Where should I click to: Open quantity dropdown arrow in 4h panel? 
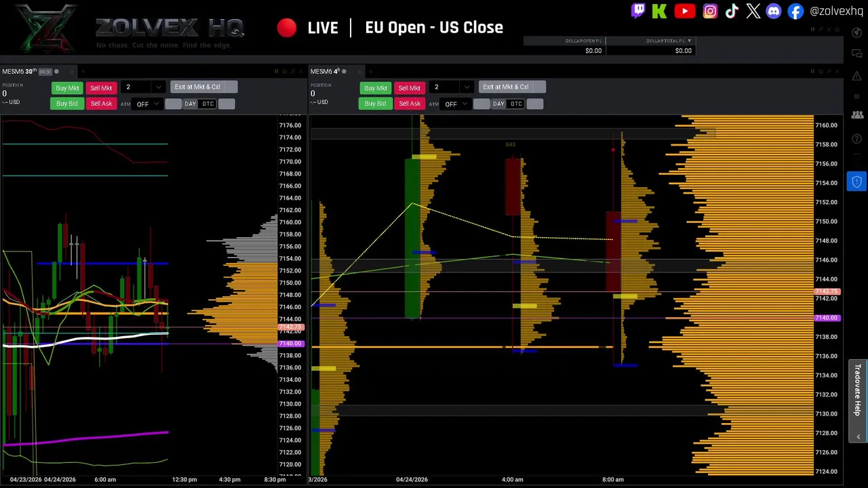click(x=467, y=87)
